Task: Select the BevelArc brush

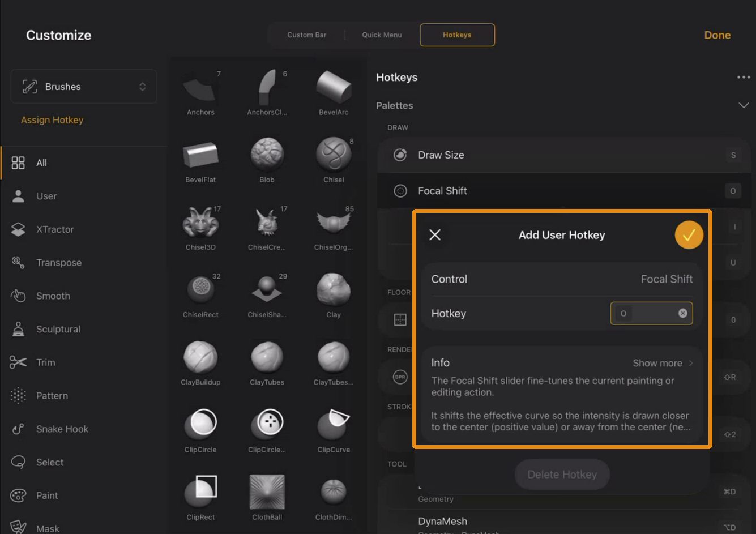Action: [334, 92]
